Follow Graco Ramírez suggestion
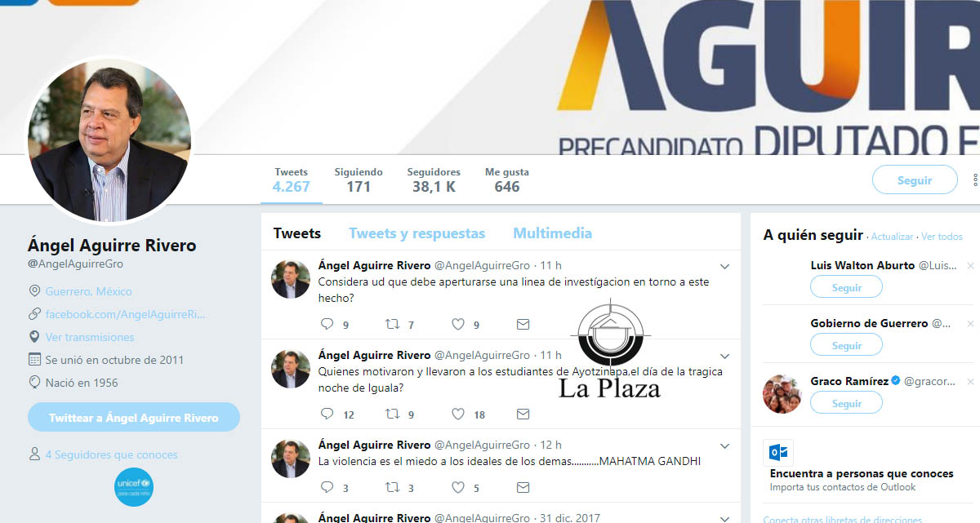The height and width of the screenshot is (523, 980). click(x=846, y=403)
